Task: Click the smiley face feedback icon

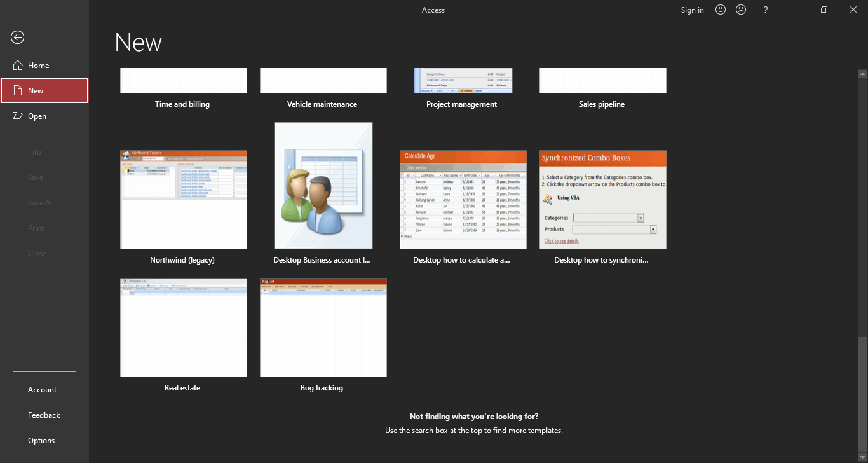Action: tap(721, 10)
